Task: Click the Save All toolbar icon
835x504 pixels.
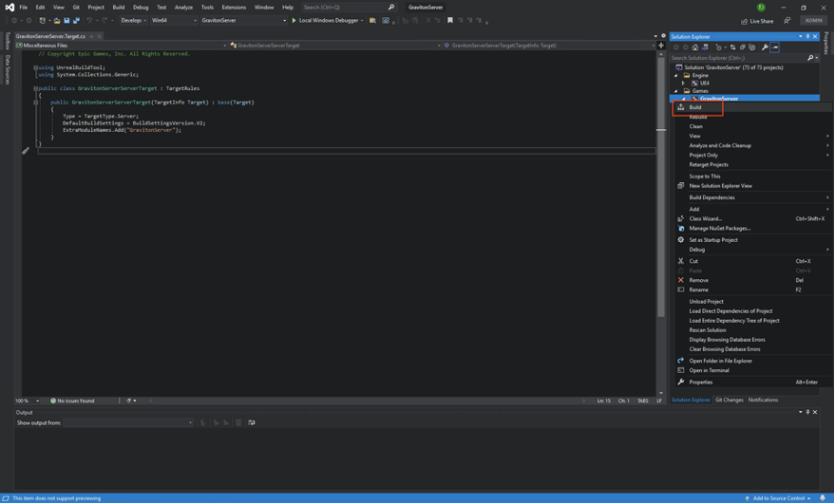Action: tap(76, 20)
